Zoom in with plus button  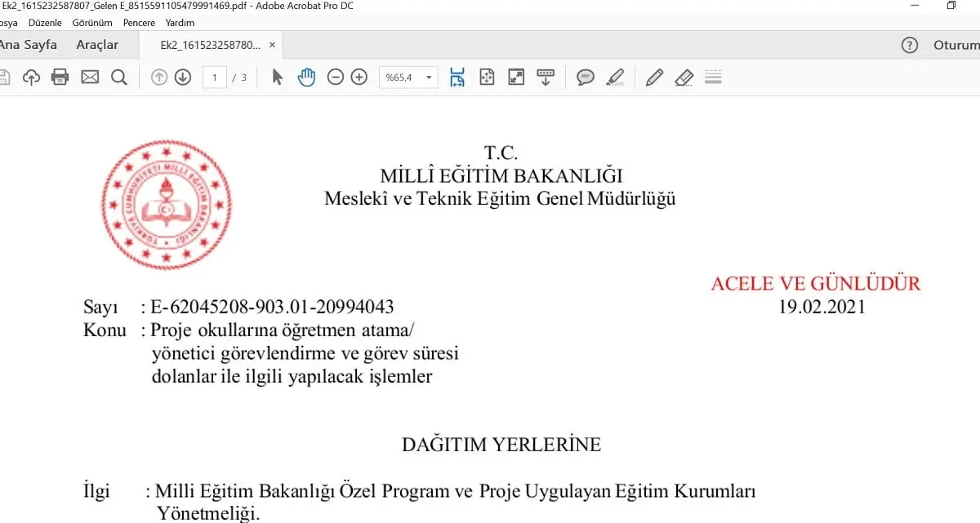pos(359,78)
